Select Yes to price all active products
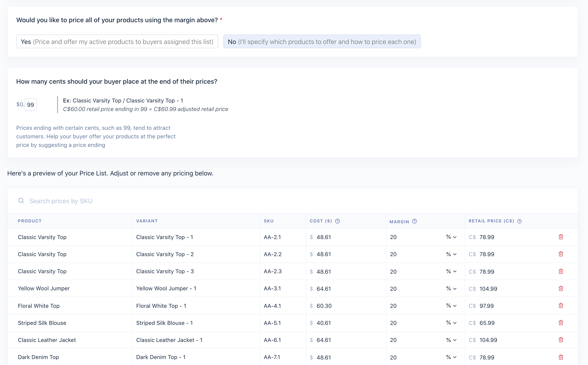The height and width of the screenshot is (365, 588). click(117, 42)
